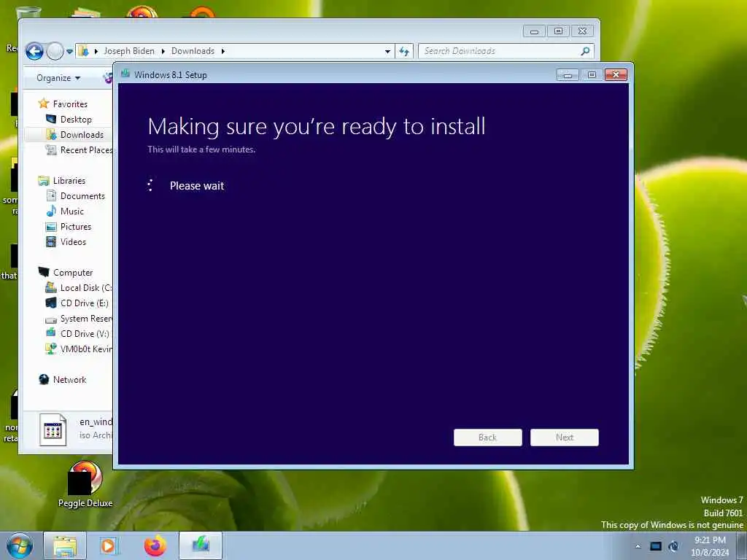Click the Back button in Windows 8.1 Setup
This screenshot has width=747, height=560.
pos(487,437)
